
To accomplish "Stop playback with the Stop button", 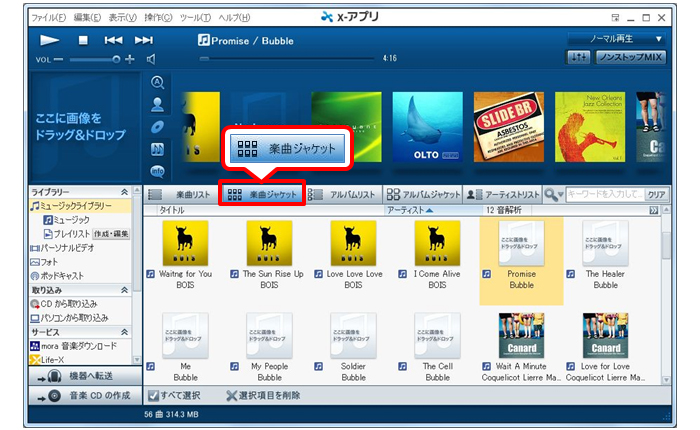I will click(x=84, y=40).
